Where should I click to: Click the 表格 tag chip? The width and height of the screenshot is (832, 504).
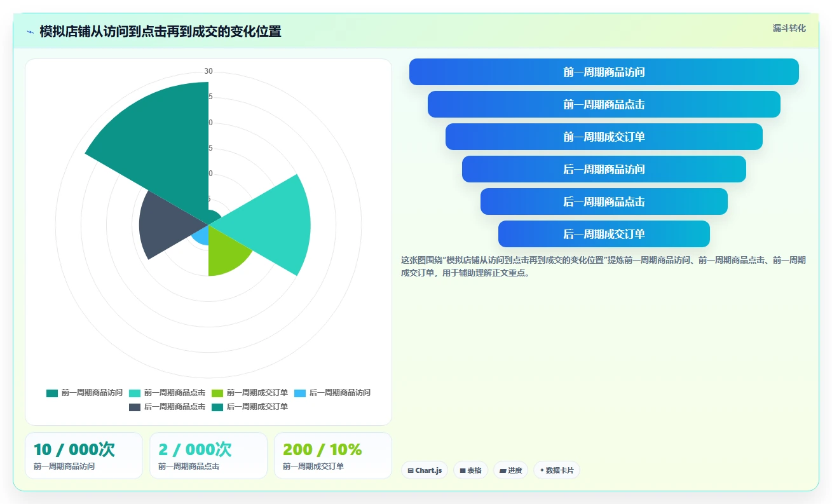470,470
